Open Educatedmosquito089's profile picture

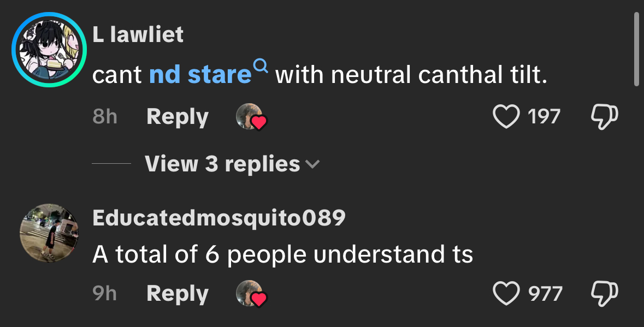(x=50, y=233)
